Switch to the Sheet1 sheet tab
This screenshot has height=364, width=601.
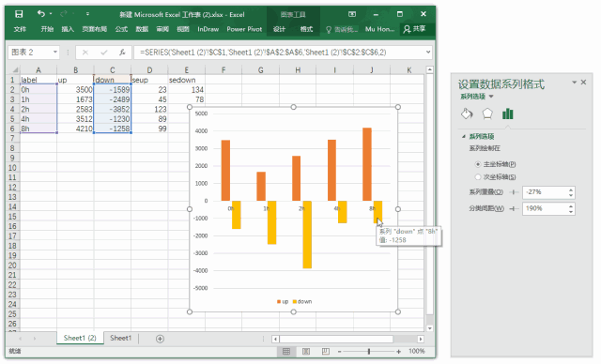click(x=121, y=338)
